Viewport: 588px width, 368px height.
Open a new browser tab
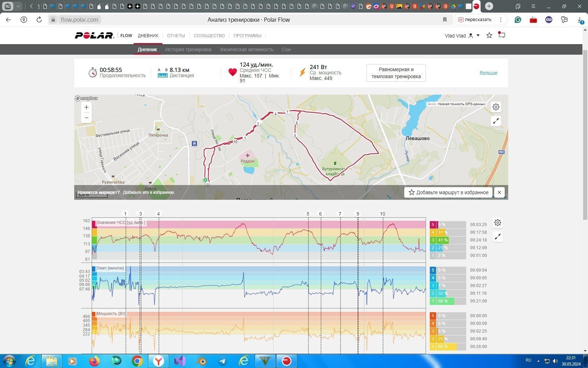489,6
